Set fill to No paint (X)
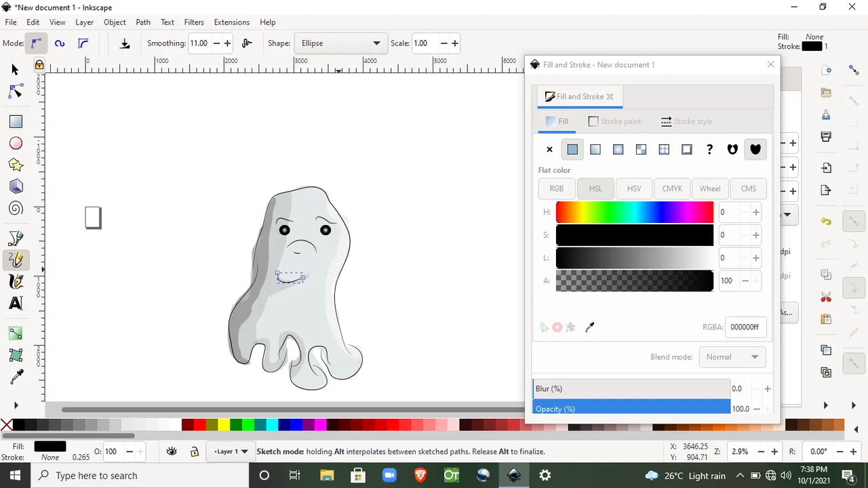This screenshot has width=868, height=488. (x=549, y=149)
